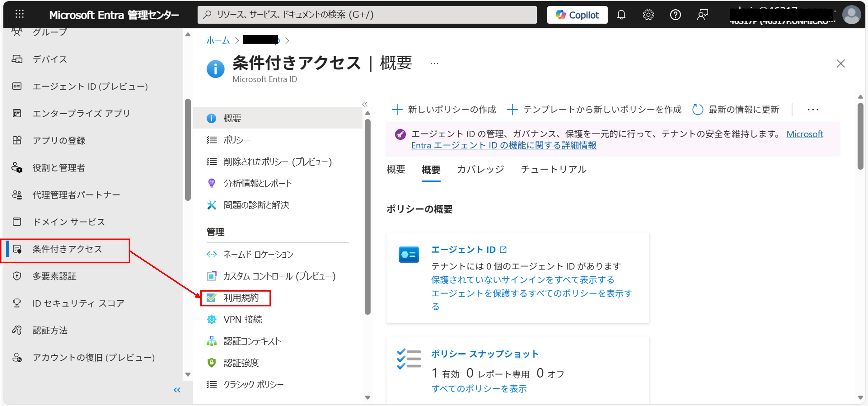Click 新しいポリシーの作成 button
Image resolution: width=868 pixels, height=406 pixels.
pyautogui.click(x=444, y=109)
